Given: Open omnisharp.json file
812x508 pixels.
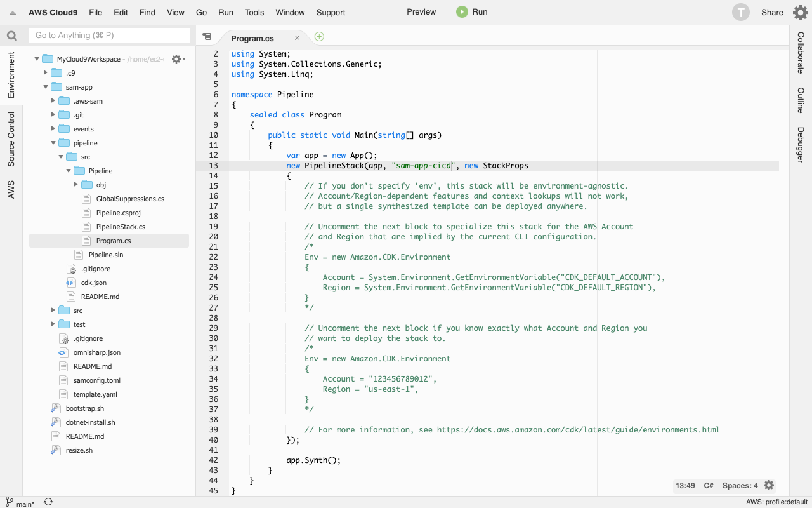Looking at the screenshot, I should (96, 352).
